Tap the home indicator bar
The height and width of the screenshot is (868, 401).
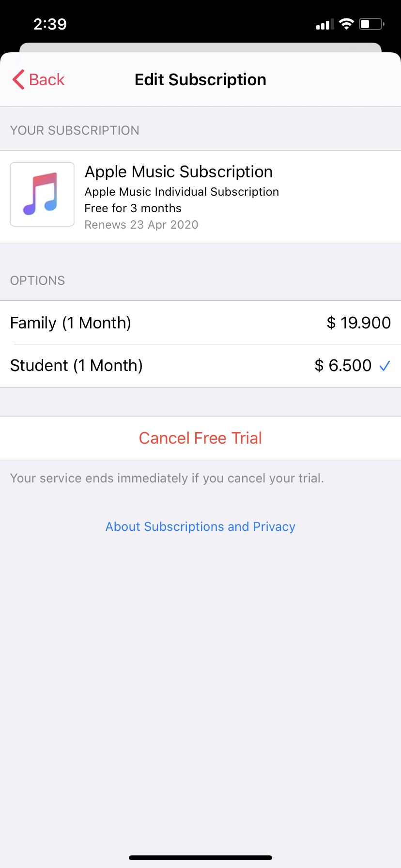(200, 858)
